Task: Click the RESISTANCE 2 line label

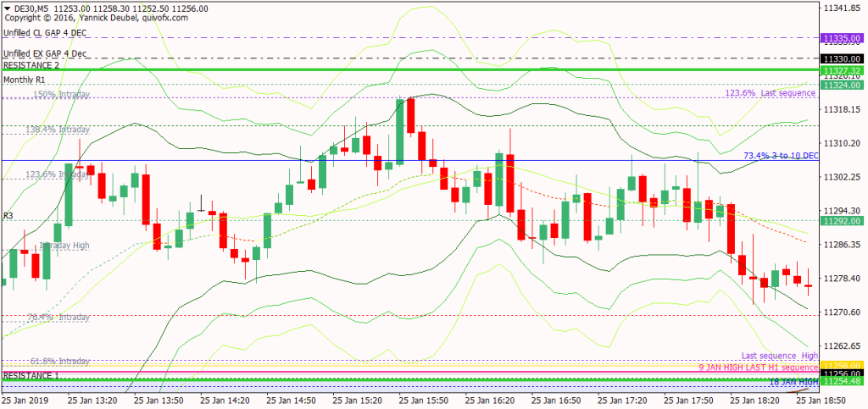Action: point(31,65)
